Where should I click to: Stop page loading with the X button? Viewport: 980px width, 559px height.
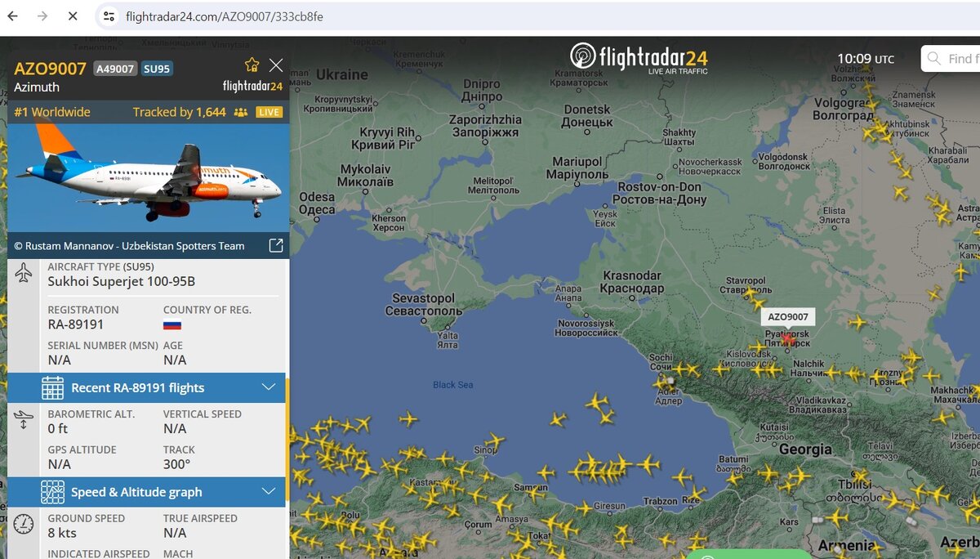(73, 16)
